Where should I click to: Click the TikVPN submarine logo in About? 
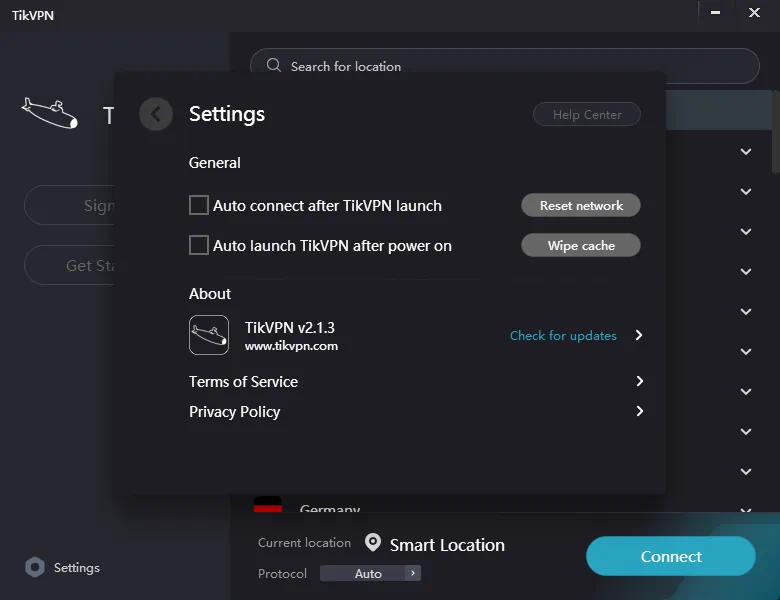(x=209, y=335)
